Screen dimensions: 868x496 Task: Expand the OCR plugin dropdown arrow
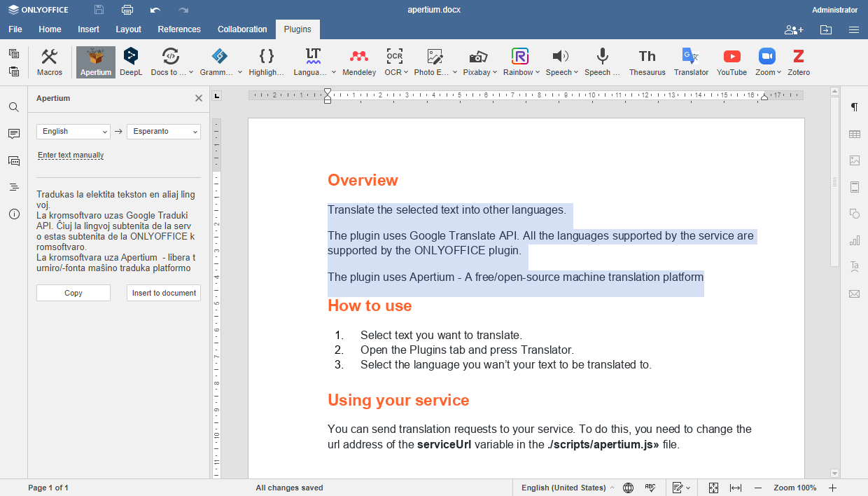click(x=407, y=72)
